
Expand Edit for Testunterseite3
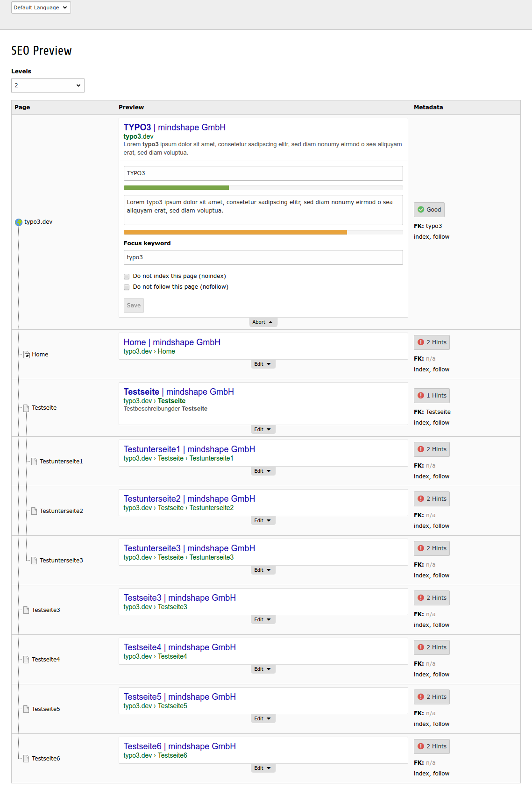point(263,570)
